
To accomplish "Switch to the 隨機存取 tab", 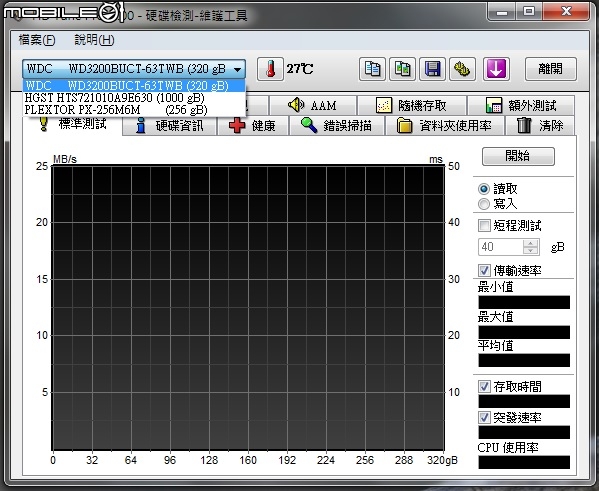I will (x=412, y=105).
